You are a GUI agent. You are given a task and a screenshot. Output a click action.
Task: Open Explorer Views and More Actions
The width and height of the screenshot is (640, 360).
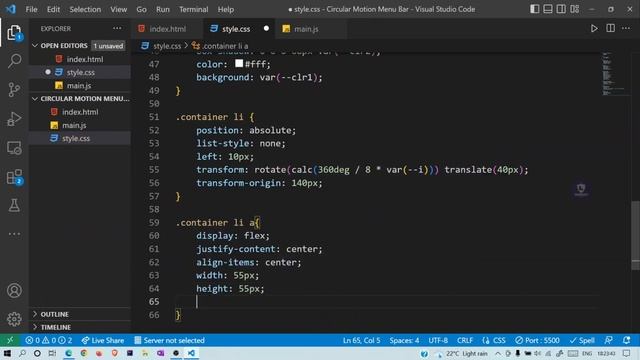click(x=117, y=29)
